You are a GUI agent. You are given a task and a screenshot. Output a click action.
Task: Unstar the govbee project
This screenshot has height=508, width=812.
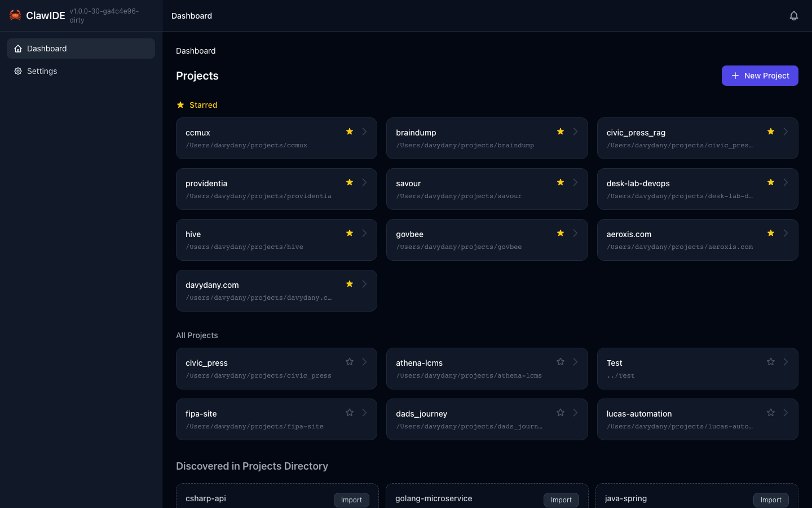(560, 233)
